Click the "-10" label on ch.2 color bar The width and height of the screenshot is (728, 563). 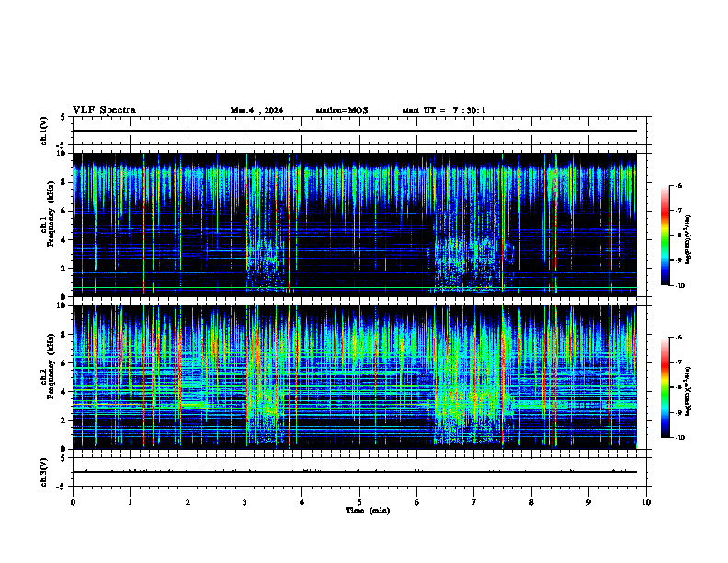[680, 438]
